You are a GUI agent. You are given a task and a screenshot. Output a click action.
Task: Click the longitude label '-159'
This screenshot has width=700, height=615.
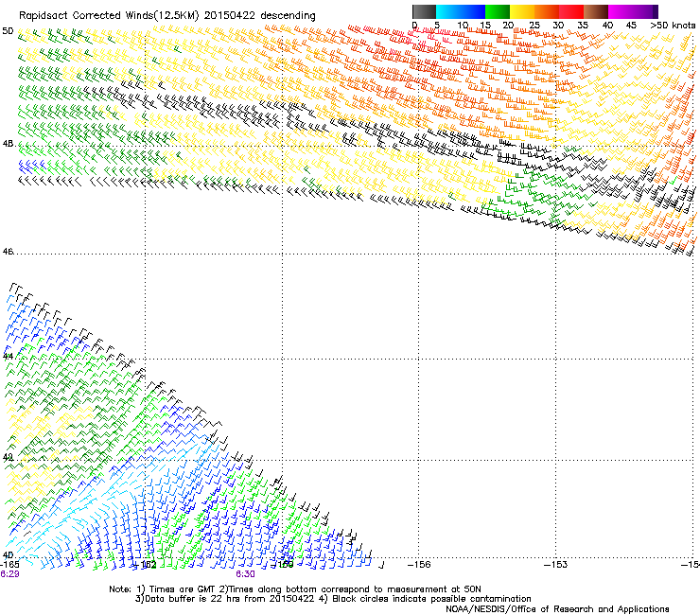283,565
